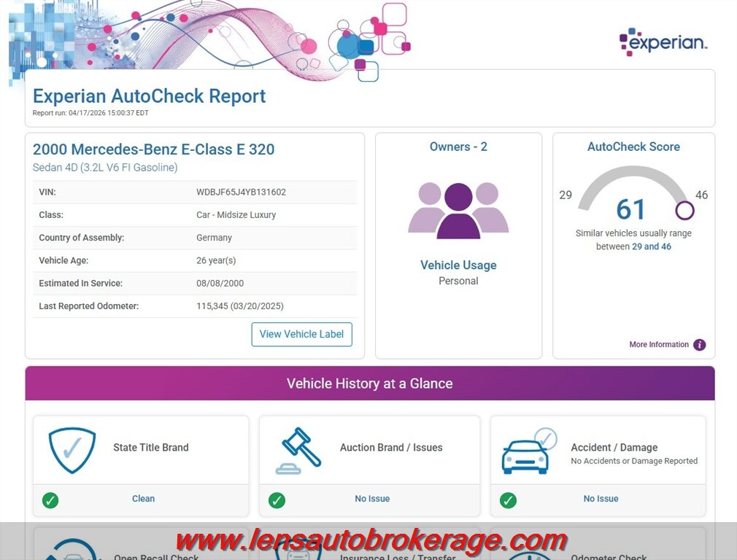Click the Experian logo
The height and width of the screenshot is (560, 737).
click(x=663, y=42)
